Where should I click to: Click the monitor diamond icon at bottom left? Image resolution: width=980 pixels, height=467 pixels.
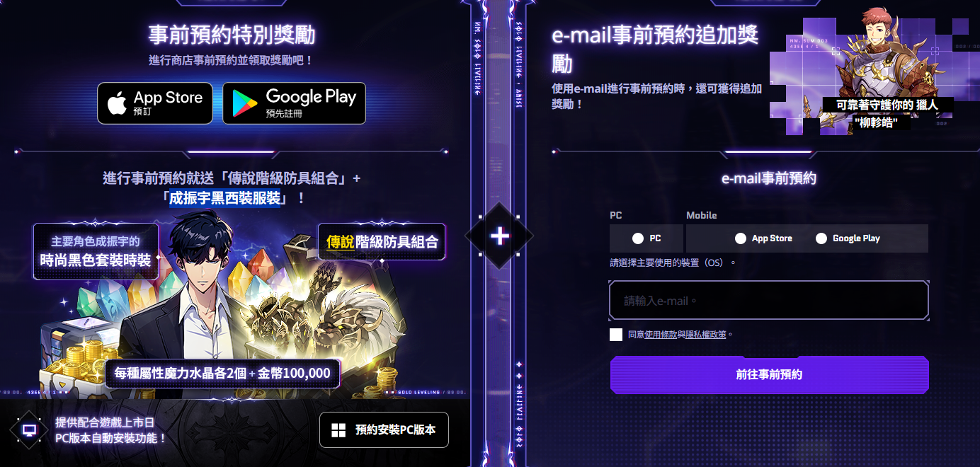(x=29, y=429)
